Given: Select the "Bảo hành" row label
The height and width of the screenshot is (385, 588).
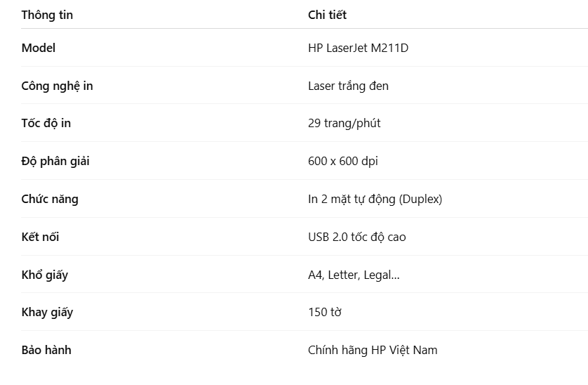Looking at the screenshot, I should coord(46,350).
